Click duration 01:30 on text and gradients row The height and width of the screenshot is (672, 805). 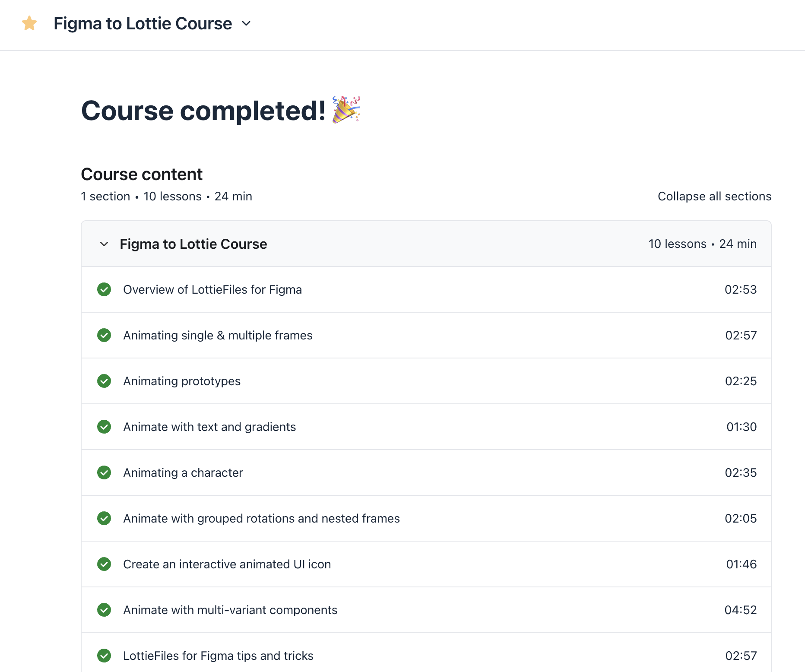pyautogui.click(x=742, y=427)
